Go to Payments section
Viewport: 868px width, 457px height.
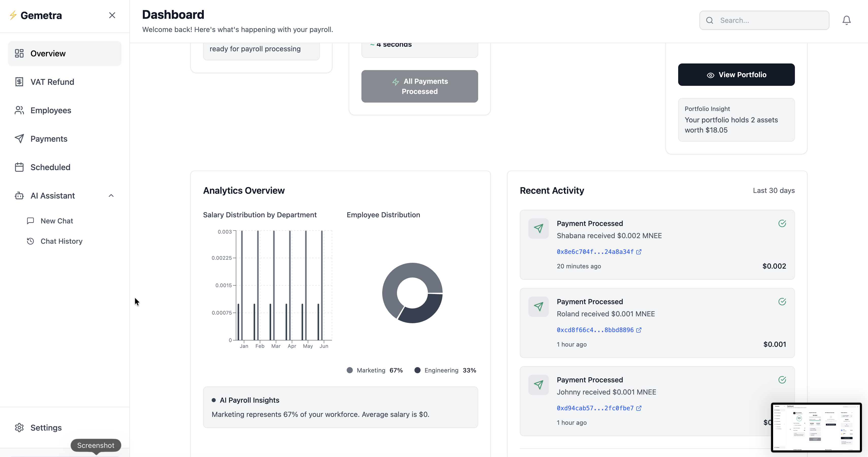pyautogui.click(x=49, y=139)
